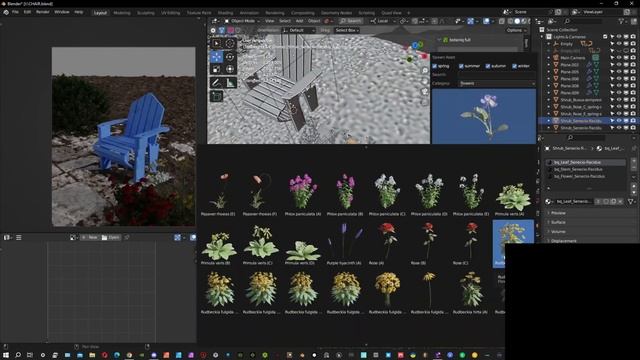
Task: Open the Orientation Default dropdown
Action: coord(299,30)
